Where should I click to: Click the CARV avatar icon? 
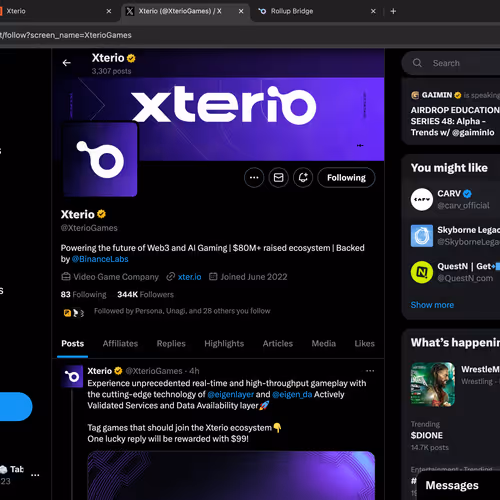point(422,199)
